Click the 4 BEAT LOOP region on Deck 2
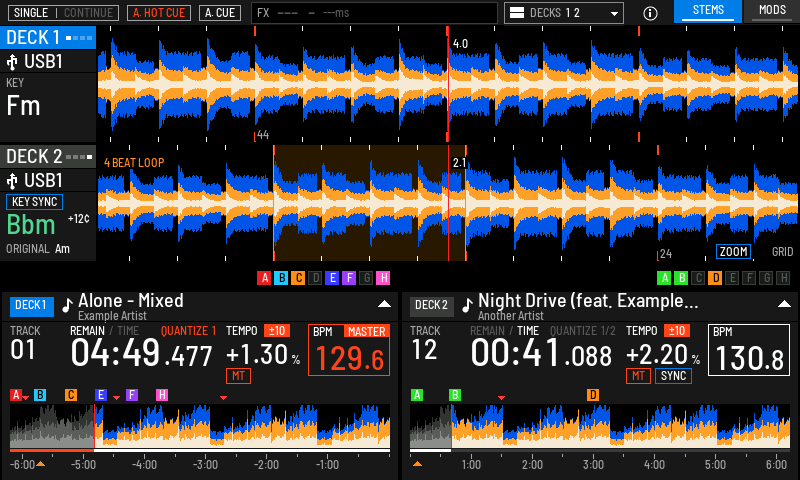Viewport: 800px width, 480px height. click(369, 203)
